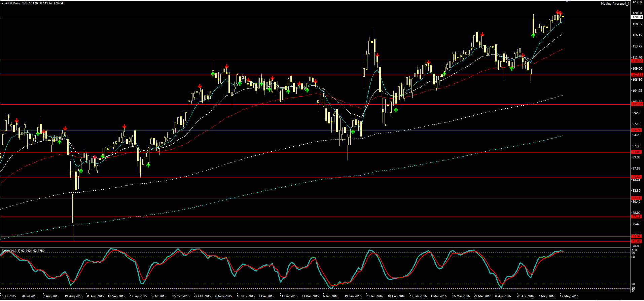This screenshot has width=644, height=301.
Task: Click the green buy arrow near 8 Apr 2016
Action: 511,68
